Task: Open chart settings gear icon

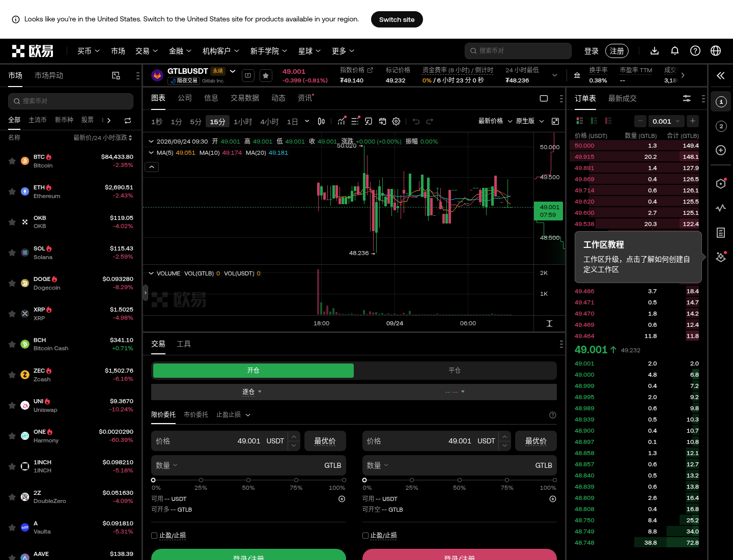Action: click(396, 121)
